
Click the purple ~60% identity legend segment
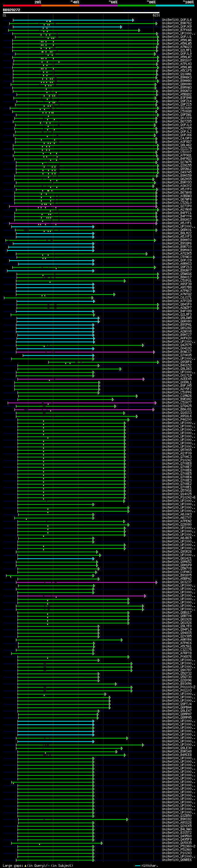[x=99, y=6]
